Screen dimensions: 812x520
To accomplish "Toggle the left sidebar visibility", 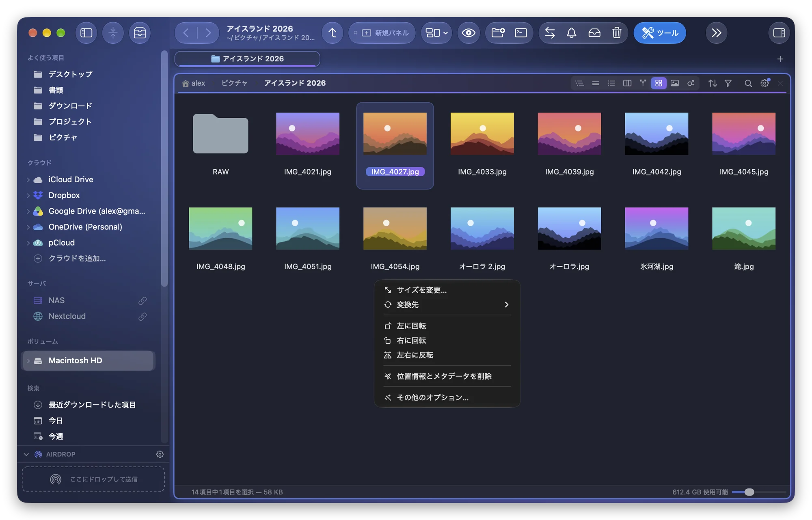I will [x=86, y=33].
